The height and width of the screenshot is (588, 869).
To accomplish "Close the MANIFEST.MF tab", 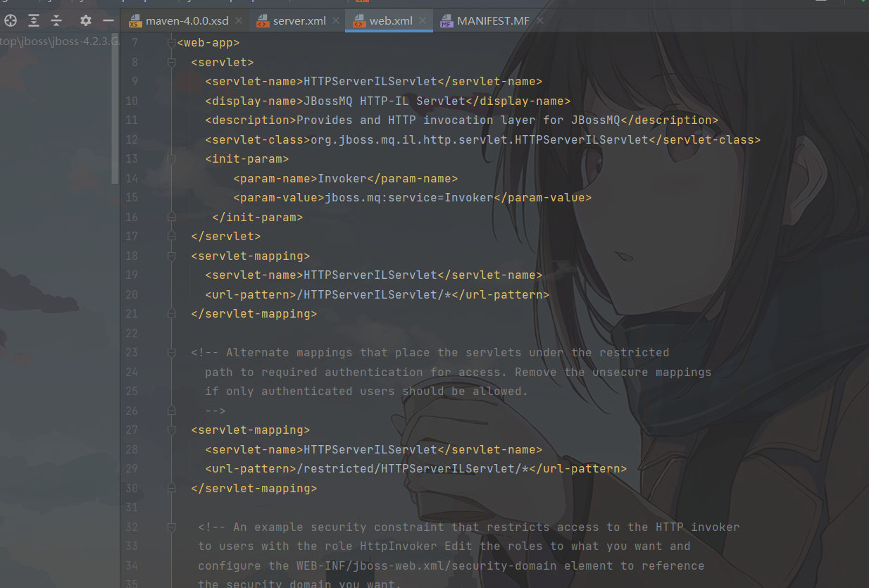I will (x=540, y=21).
